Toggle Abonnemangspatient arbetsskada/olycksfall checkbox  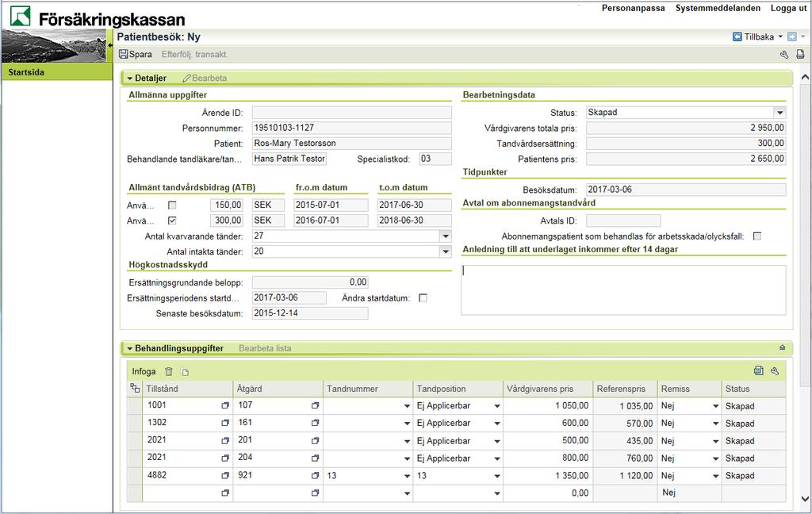coord(757,236)
